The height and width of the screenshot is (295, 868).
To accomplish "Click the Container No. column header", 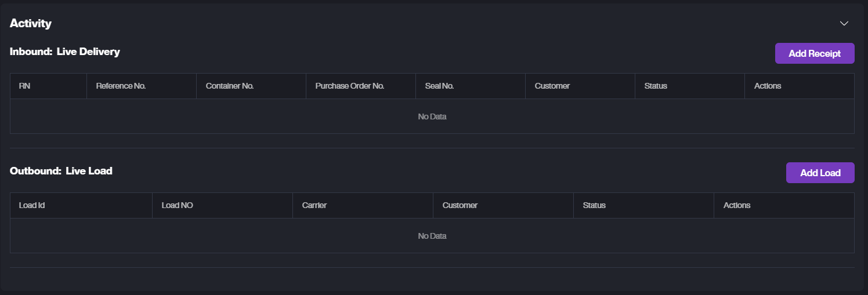I will [x=230, y=86].
